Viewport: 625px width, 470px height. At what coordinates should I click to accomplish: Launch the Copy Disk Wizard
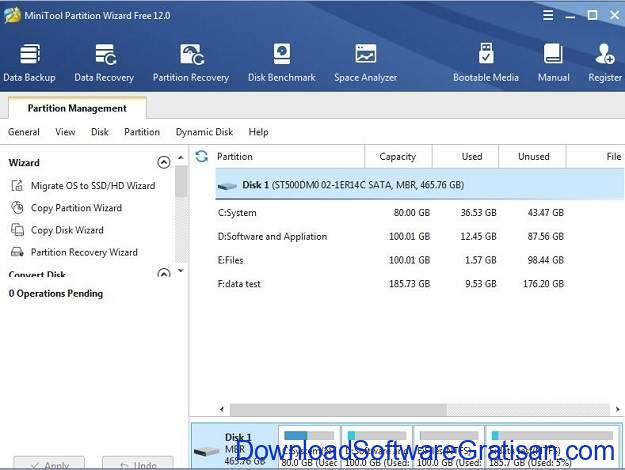pos(67,230)
